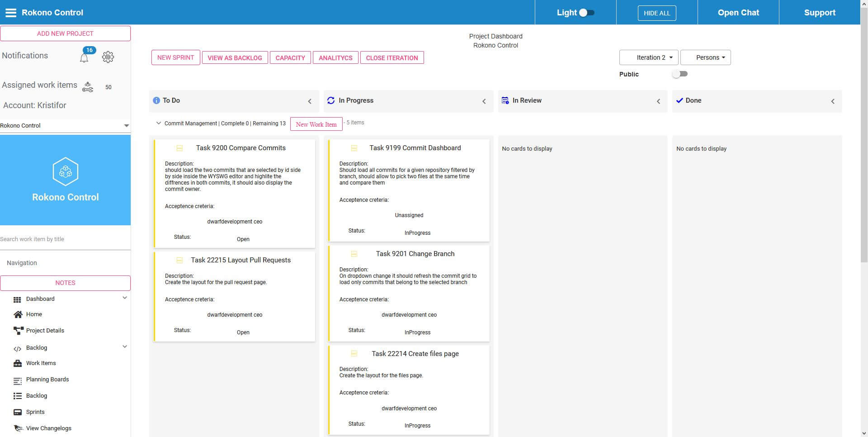Open the hamburger menu icon
The image size is (868, 437).
coord(11,13)
